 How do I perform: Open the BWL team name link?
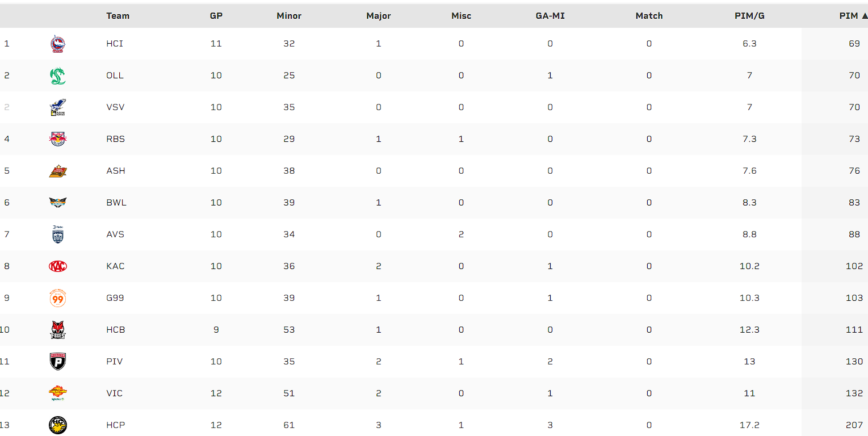pyautogui.click(x=116, y=203)
